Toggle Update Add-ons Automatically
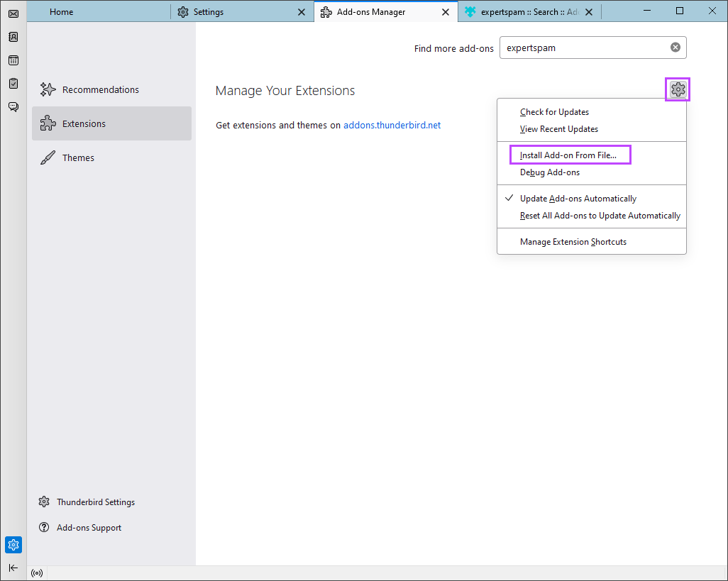This screenshot has height=581, width=728. [578, 198]
